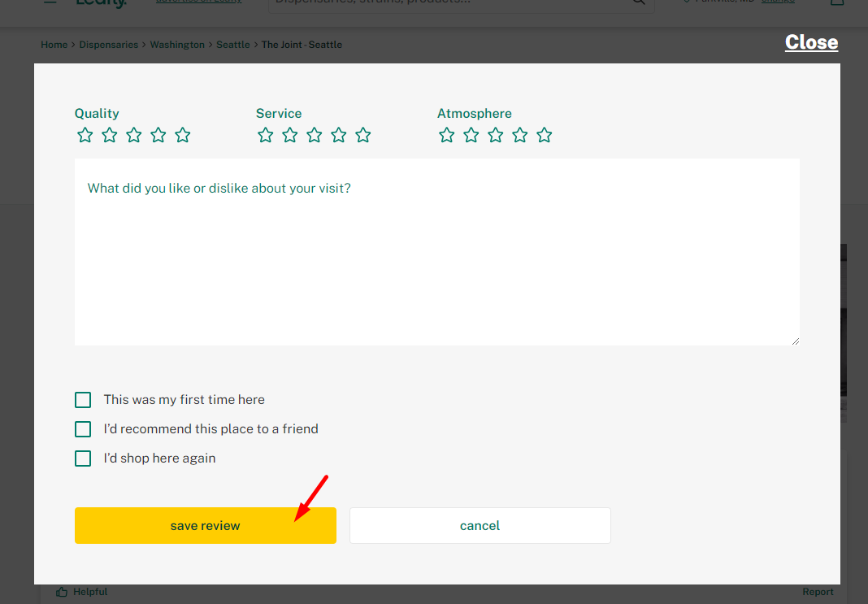Viewport: 868px width, 604px height.
Task: Rate Atmosphere two stars
Action: click(471, 135)
